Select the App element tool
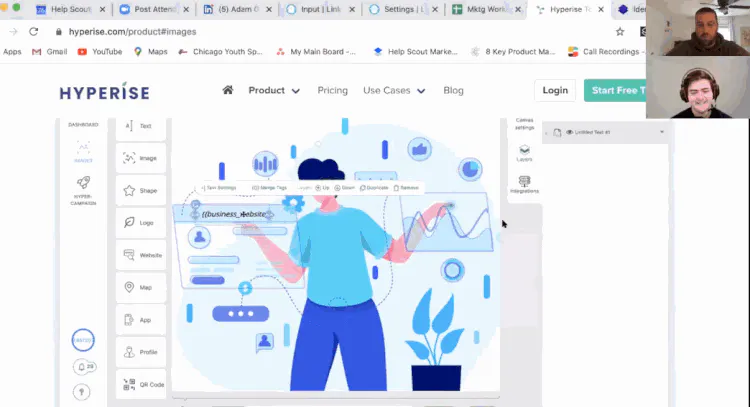Screen dimensions: 750x407 [141, 319]
